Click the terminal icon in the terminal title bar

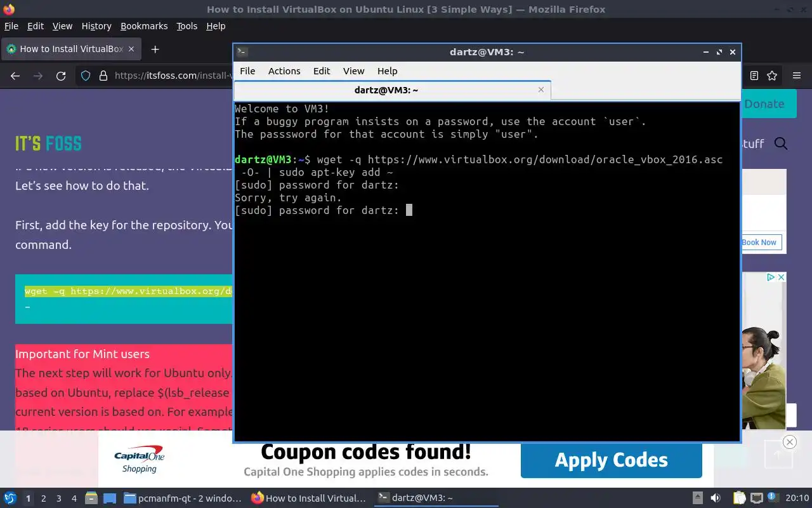242,52
